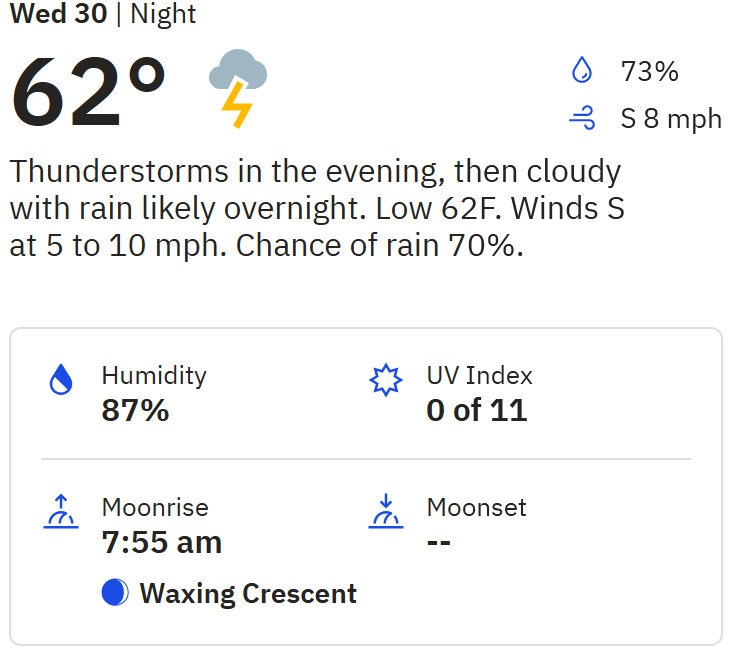This screenshot has width=732, height=653.
Task: Click the UV Index sun icon
Action: pos(385,380)
